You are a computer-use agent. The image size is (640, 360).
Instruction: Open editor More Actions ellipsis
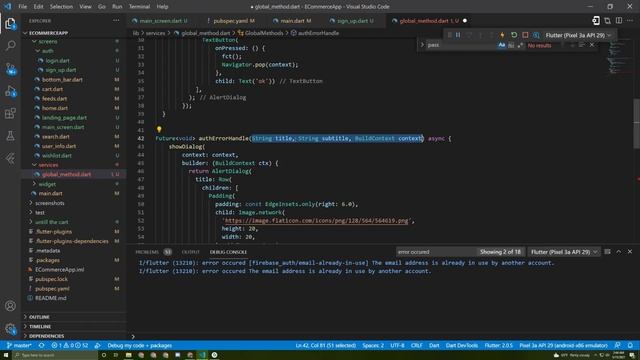tap(630, 20)
